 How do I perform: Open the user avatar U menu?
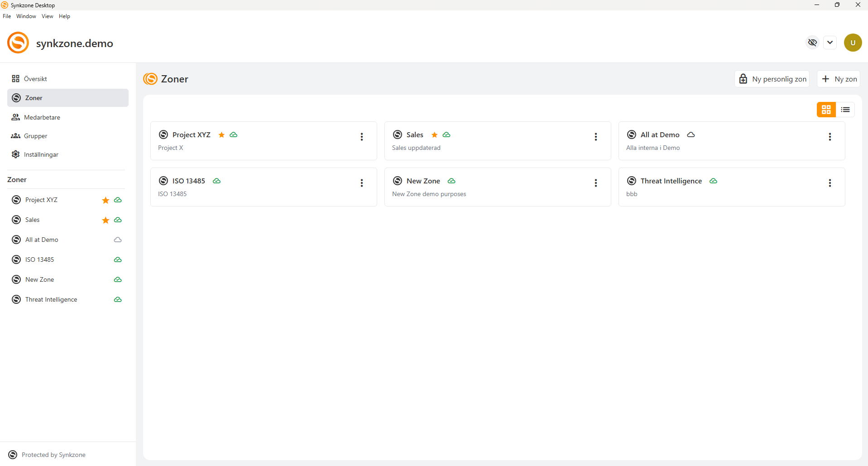tap(853, 43)
